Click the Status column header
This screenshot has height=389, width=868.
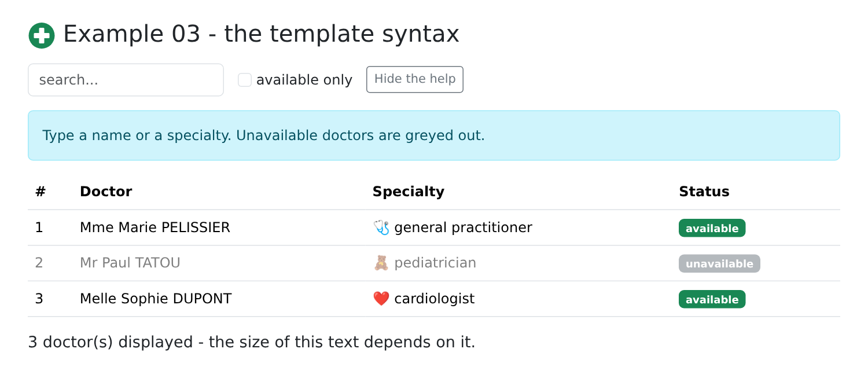(x=704, y=192)
